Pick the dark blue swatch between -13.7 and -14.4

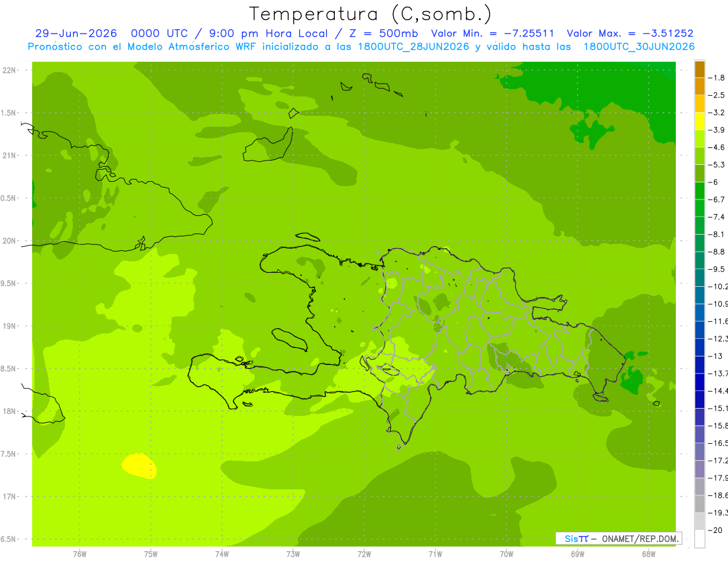pos(699,382)
